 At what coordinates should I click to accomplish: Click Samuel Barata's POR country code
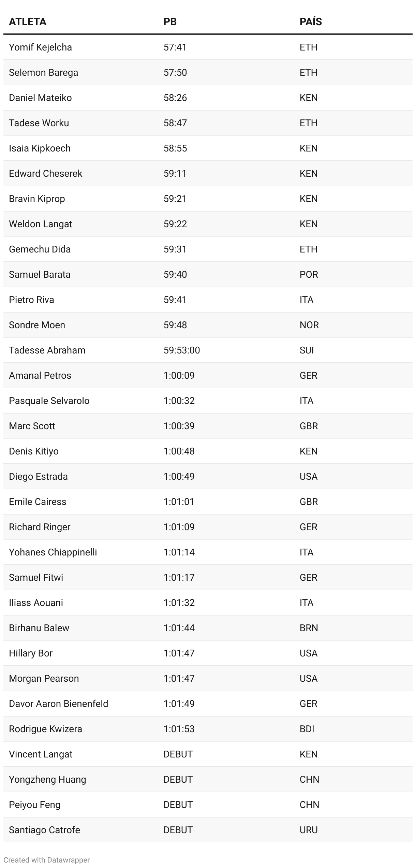309,274
